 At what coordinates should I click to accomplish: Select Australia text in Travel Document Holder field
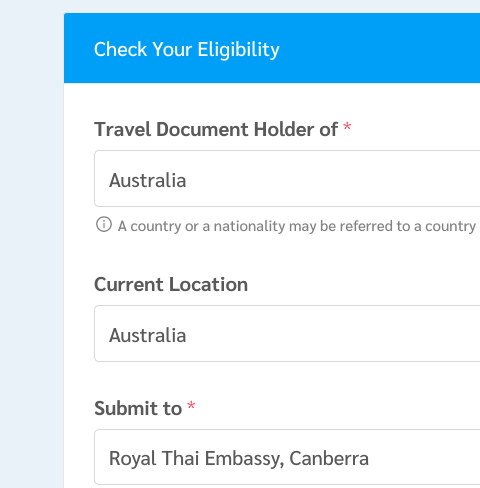[x=148, y=180]
